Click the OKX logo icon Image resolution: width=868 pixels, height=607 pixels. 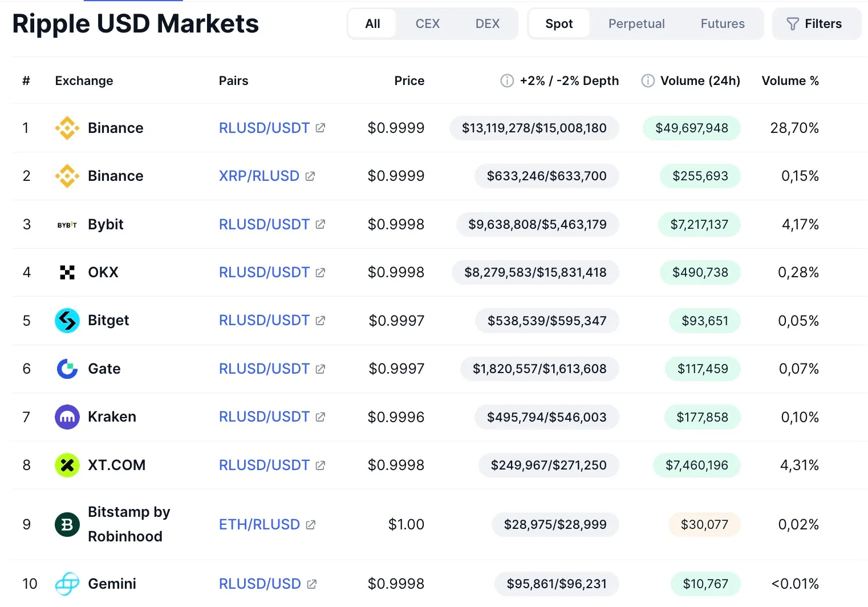[x=67, y=273]
